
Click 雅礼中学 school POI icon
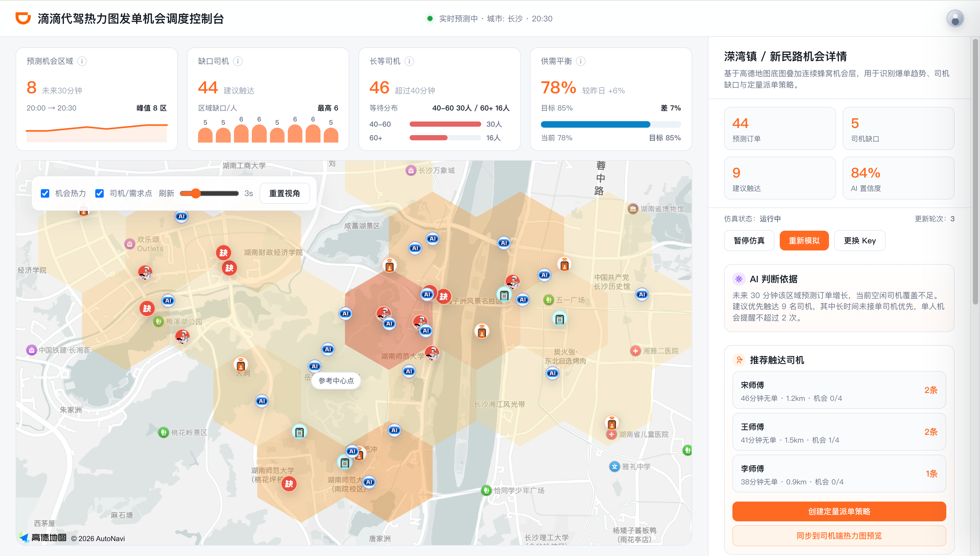pyautogui.click(x=614, y=466)
